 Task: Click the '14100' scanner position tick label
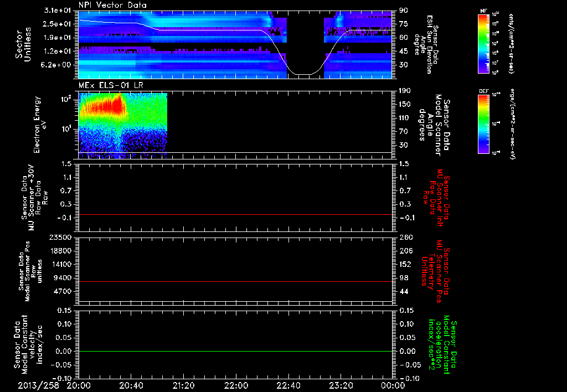click(60, 264)
